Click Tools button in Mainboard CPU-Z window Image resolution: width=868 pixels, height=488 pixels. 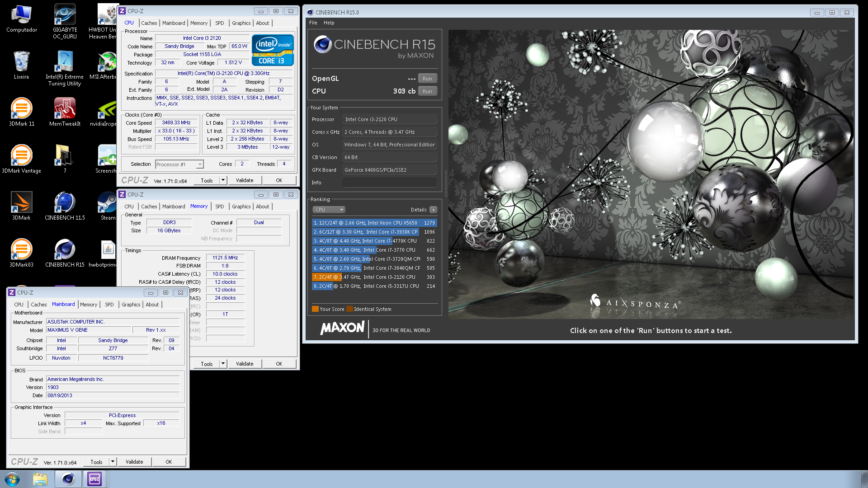[x=96, y=462]
